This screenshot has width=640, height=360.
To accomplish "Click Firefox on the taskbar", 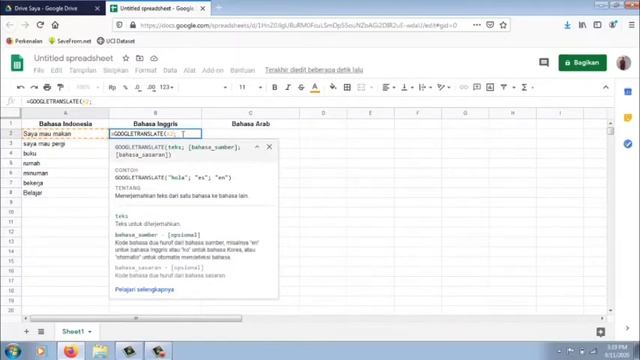I will (71, 351).
